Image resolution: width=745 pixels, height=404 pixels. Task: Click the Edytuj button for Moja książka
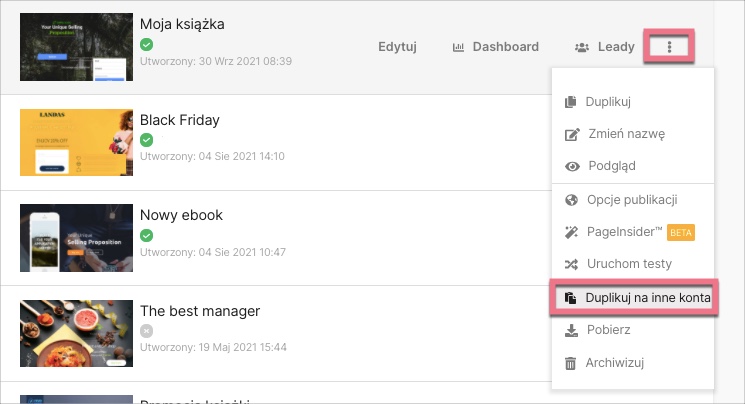[397, 47]
